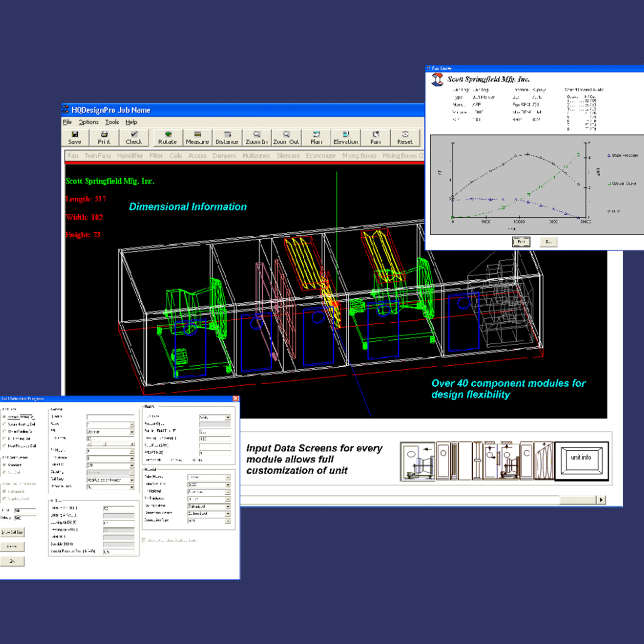Zoom in on the unit drawing
The width and height of the screenshot is (644, 644).
click(x=256, y=137)
